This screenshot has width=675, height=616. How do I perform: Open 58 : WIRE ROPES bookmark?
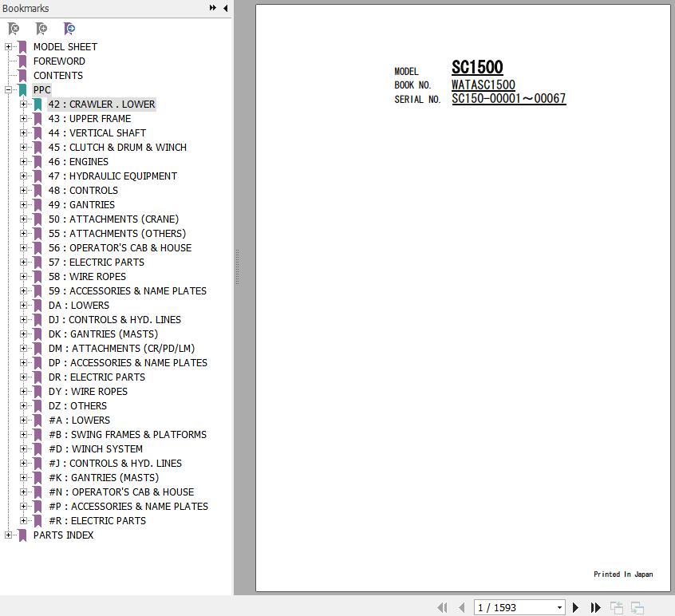pyautogui.click(x=87, y=276)
